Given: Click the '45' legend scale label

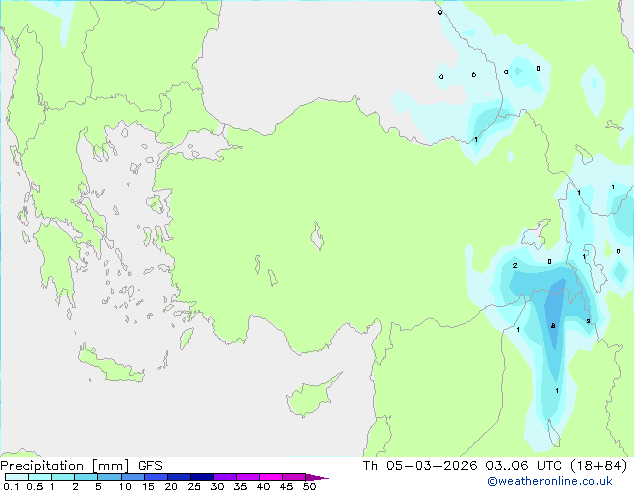Looking at the screenshot, I should (286, 486).
